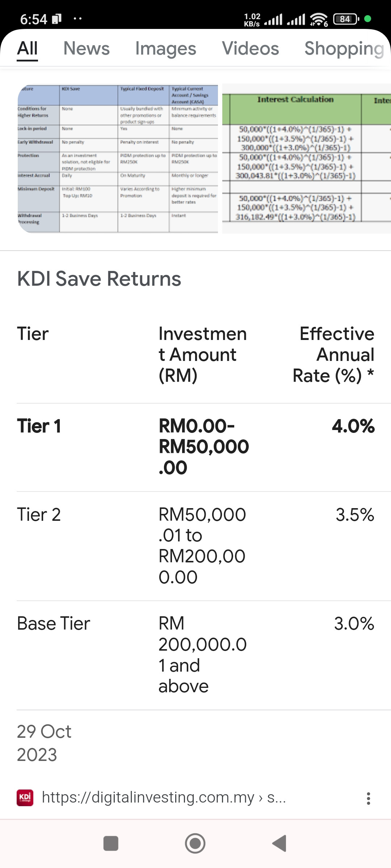The height and width of the screenshot is (868, 391).
Task: Tap the Android back navigation button
Action: point(279,843)
